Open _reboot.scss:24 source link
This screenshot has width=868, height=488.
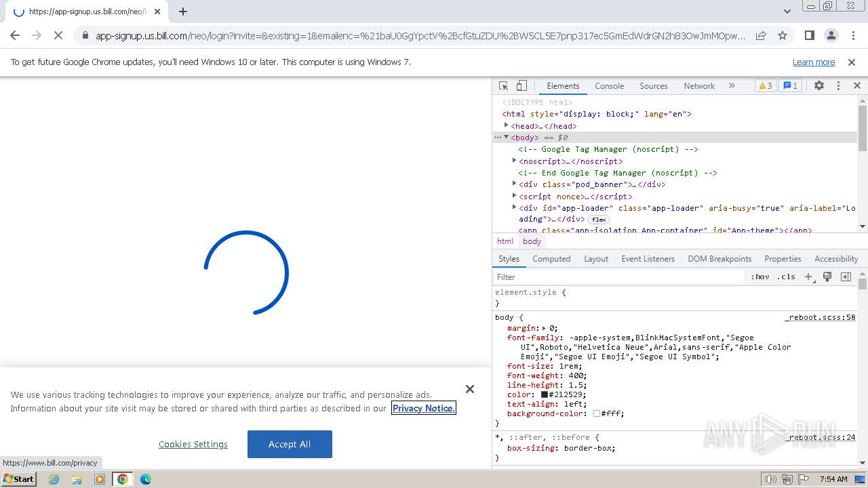point(820,437)
